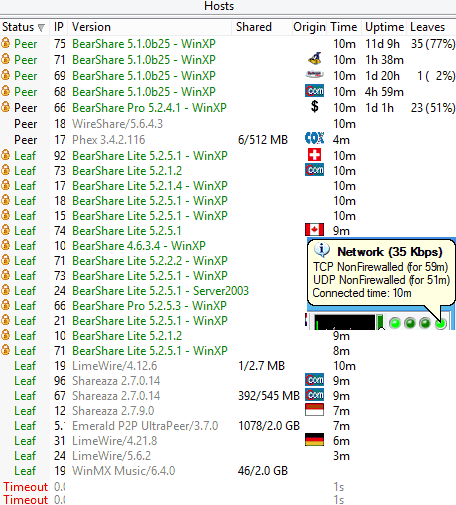Select the WinMX Music/6.4.0 leaf

(x=228, y=471)
